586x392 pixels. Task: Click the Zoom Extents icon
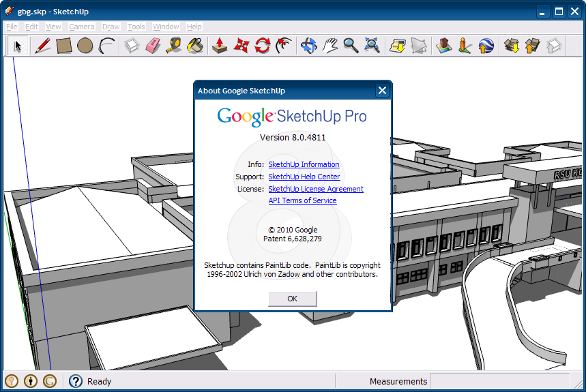(372, 46)
